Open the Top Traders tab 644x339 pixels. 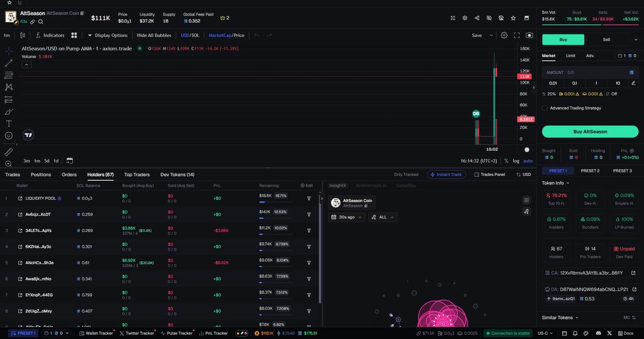pyautogui.click(x=136, y=175)
